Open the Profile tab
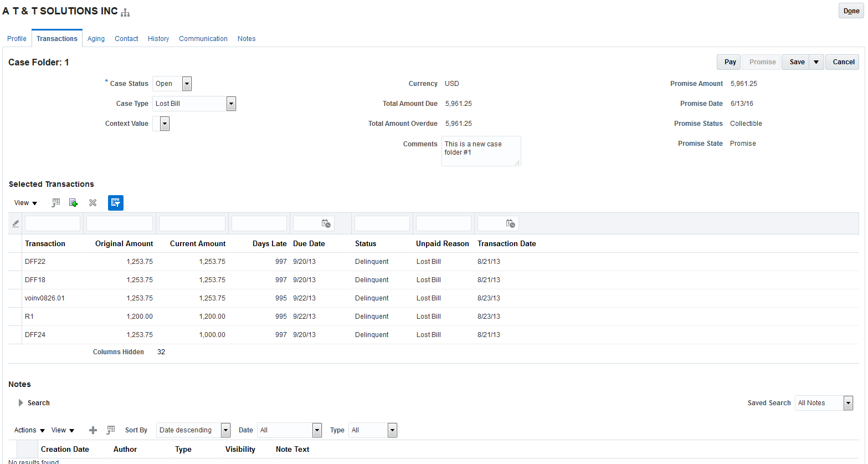This screenshot has height=464, width=868. [x=17, y=39]
